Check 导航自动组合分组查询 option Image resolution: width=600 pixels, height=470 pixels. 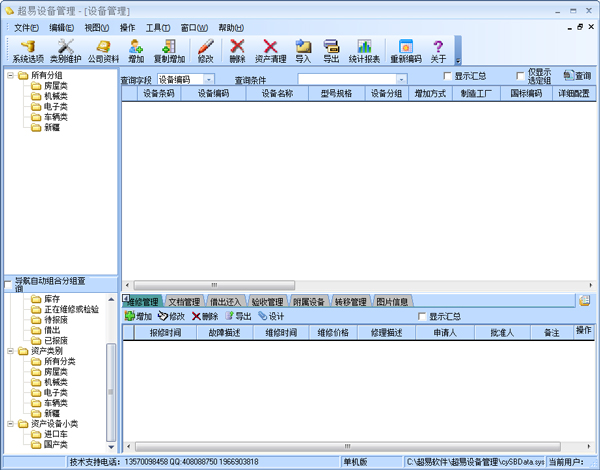coord(9,287)
